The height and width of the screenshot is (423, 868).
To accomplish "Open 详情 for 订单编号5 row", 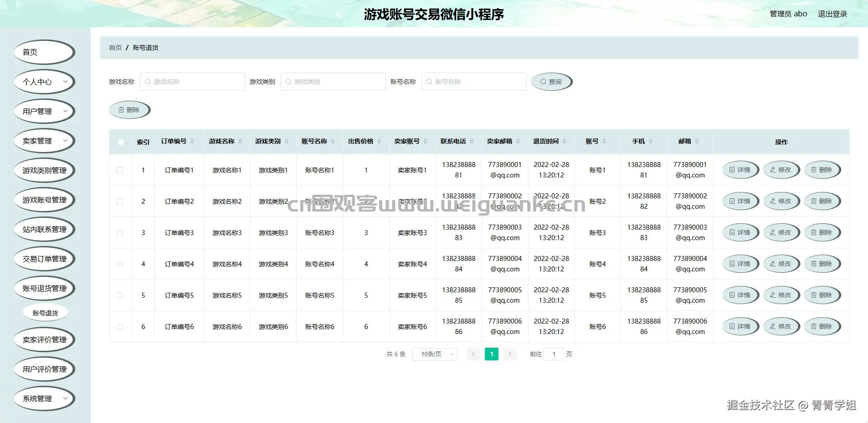I will (x=740, y=295).
